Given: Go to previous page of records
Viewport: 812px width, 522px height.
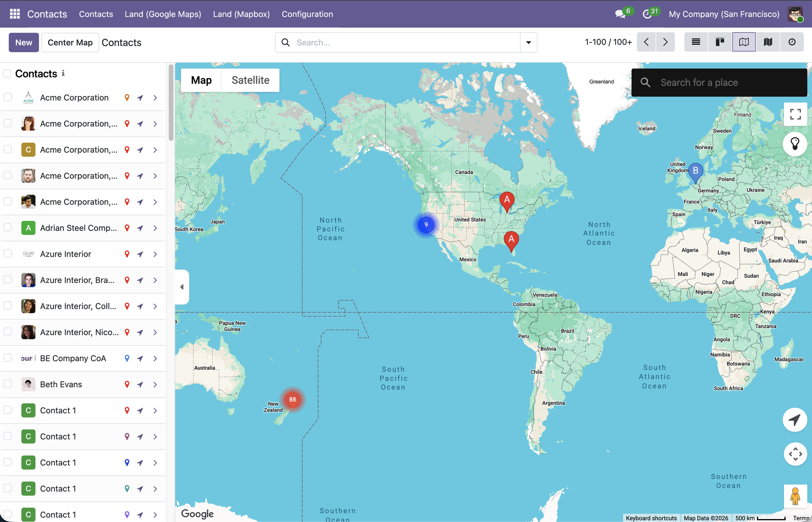Looking at the screenshot, I should (646, 42).
